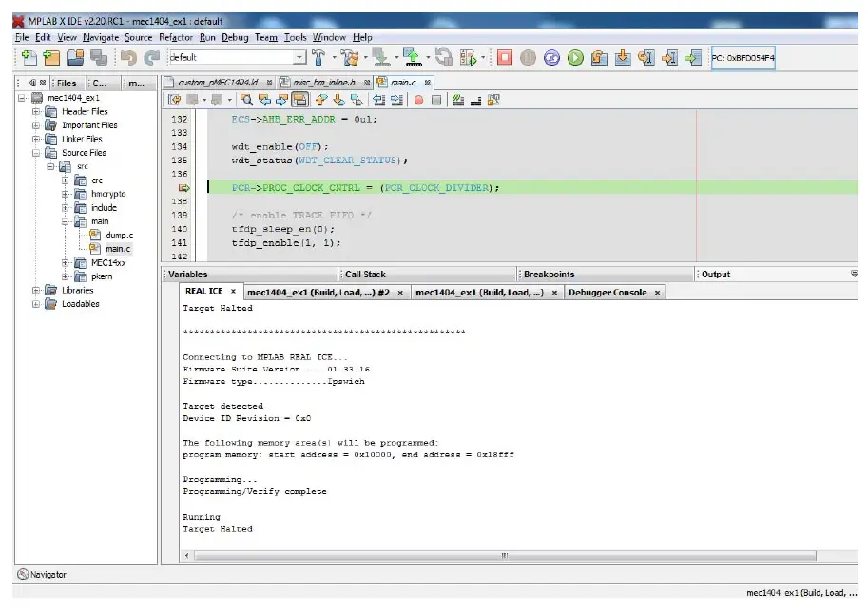Viewport: 868px width, 608px height.
Task: Toggle the highlight search button in editor toolbar
Action: point(299,100)
